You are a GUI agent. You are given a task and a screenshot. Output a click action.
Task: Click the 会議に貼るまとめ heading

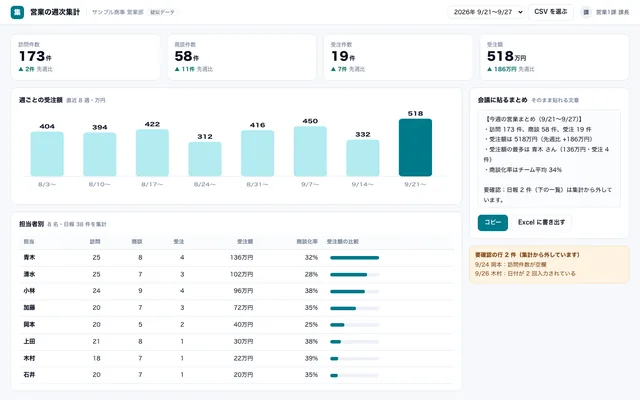pos(502,100)
